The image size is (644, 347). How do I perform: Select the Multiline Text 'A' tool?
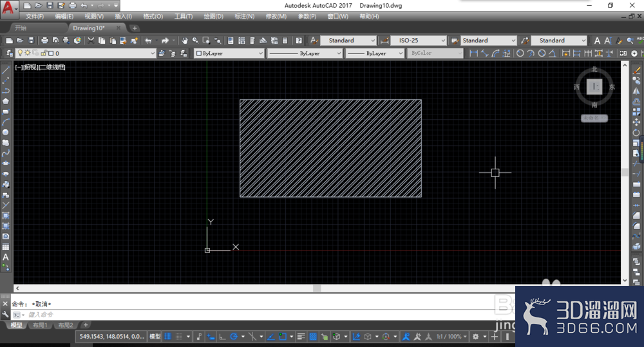click(6, 258)
